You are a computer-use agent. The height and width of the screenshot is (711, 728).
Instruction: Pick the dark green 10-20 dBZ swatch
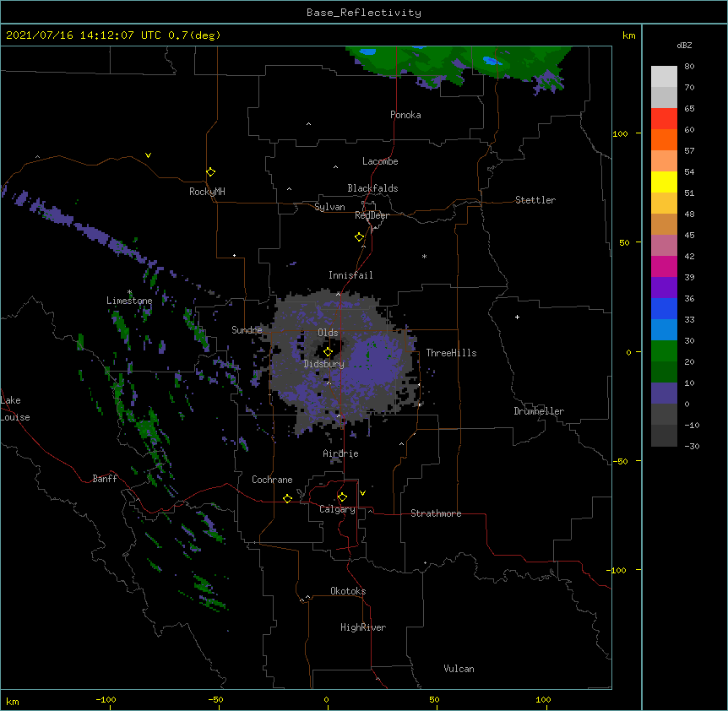click(664, 372)
